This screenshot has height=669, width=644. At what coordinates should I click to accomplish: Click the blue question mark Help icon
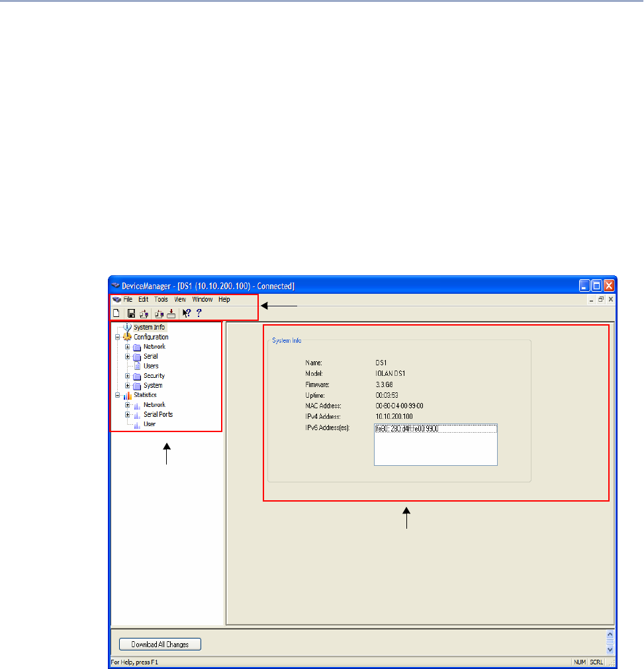pos(199,313)
